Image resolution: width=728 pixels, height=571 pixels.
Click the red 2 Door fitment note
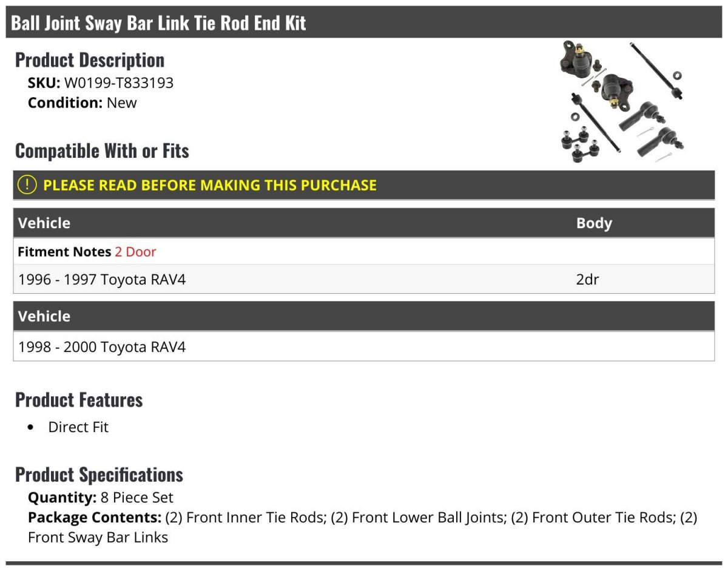pos(135,251)
